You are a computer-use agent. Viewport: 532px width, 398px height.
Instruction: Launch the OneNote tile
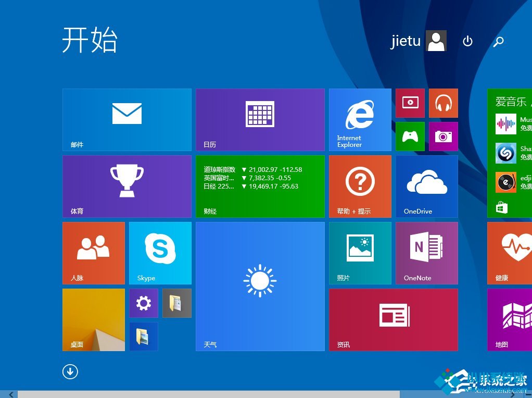[427, 253]
